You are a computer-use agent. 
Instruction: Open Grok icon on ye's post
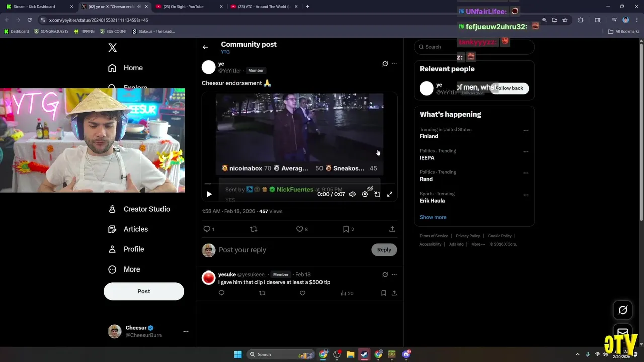[x=385, y=64]
